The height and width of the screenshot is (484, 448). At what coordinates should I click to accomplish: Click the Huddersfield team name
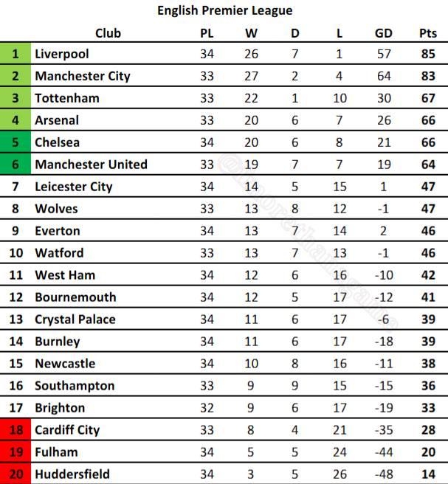click(x=72, y=474)
